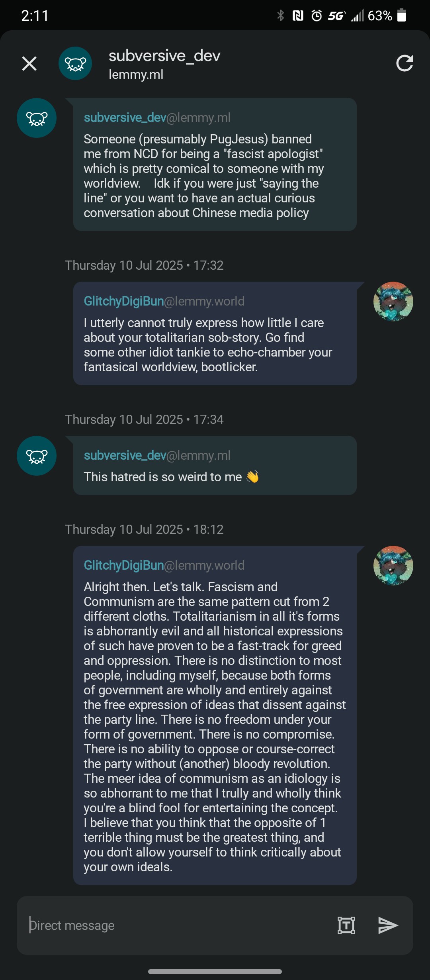The height and width of the screenshot is (980, 430).
Task: Tap GlitchyDigiBun avatar beside 18:12 message
Action: click(393, 566)
